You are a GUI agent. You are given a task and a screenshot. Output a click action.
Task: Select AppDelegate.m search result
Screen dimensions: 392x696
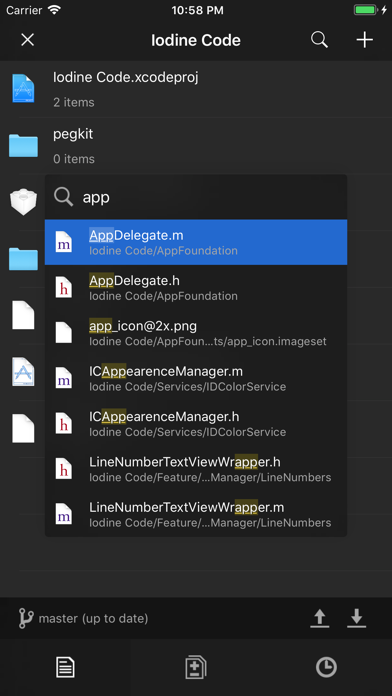pyautogui.click(x=196, y=242)
